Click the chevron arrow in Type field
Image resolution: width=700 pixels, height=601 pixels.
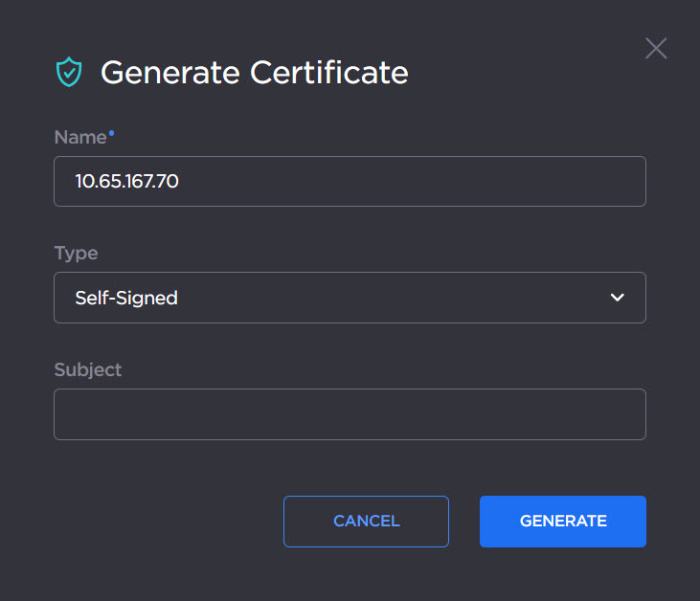(618, 298)
